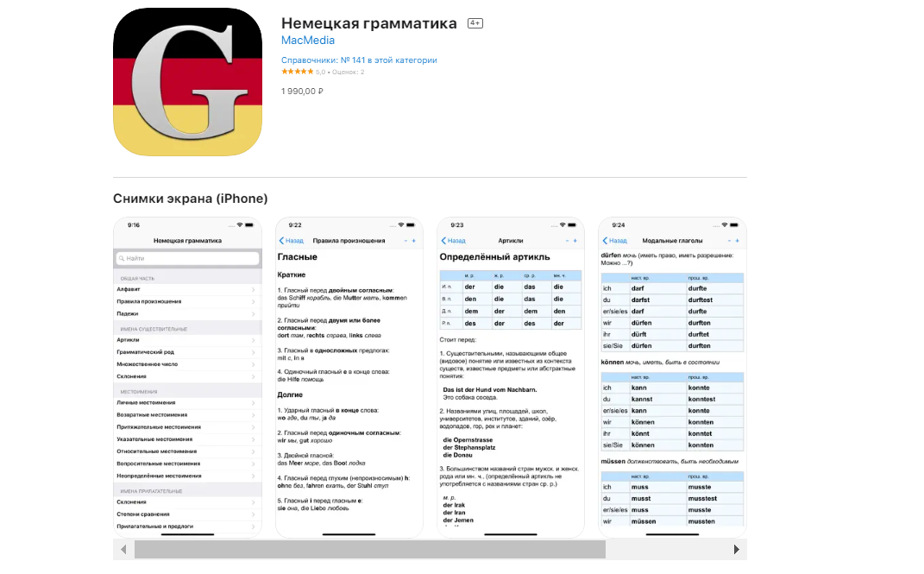The height and width of the screenshot is (574, 924).
Task: Click the scroll left arrow of screenshots
Action: click(x=123, y=549)
